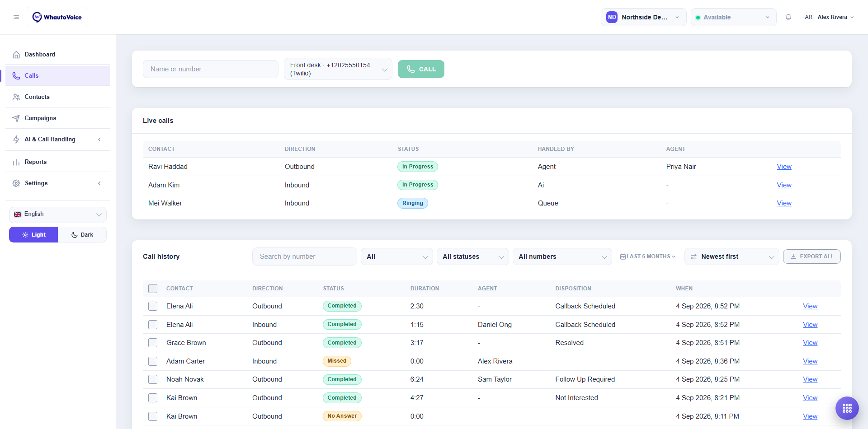
Task: Tick the select-all checkbox in Call history header
Action: (x=153, y=289)
